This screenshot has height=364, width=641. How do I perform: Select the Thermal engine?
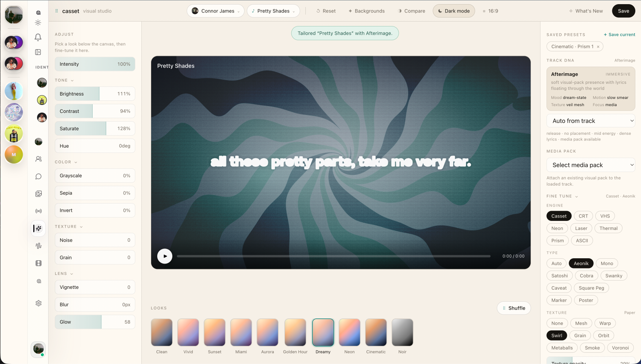pyautogui.click(x=608, y=228)
